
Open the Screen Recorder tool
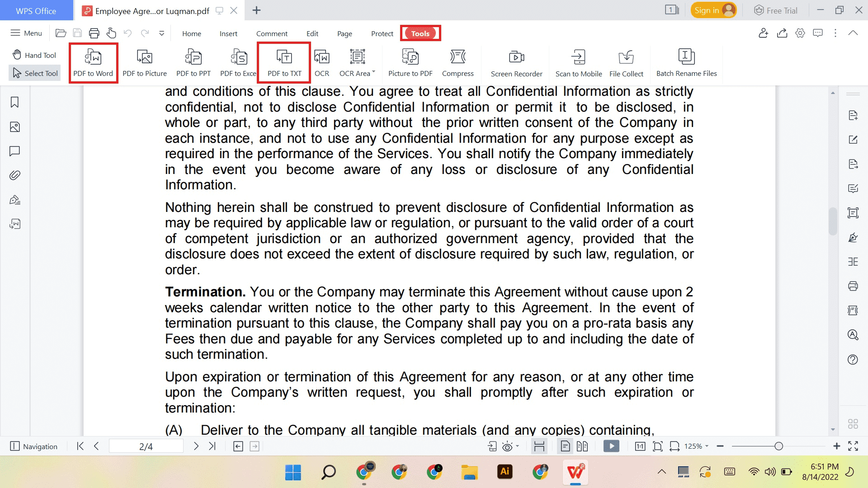pyautogui.click(x=516, y=62)
